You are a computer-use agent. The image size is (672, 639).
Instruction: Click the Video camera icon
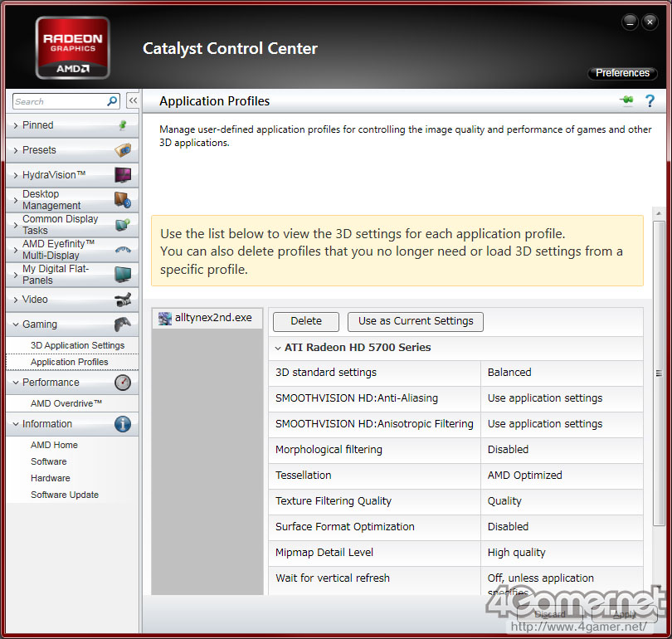coord(122,300)
